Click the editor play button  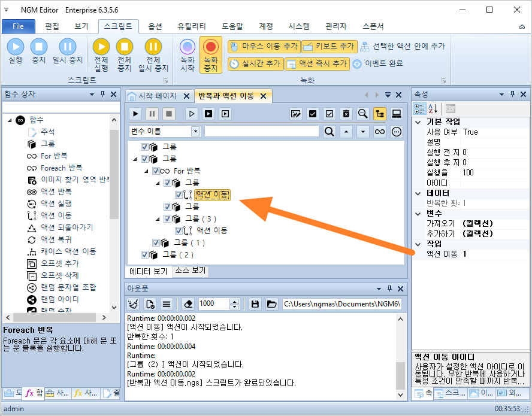coord(135,114)
